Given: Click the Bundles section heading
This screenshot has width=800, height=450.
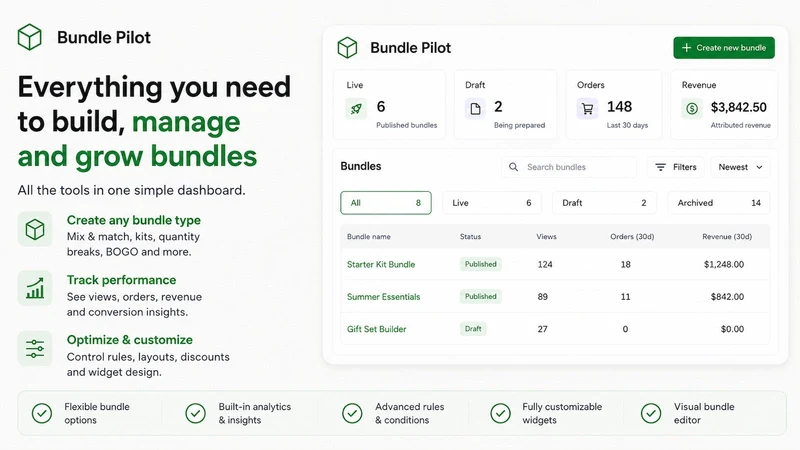Looking at the screenshot, I should point(361,166).
